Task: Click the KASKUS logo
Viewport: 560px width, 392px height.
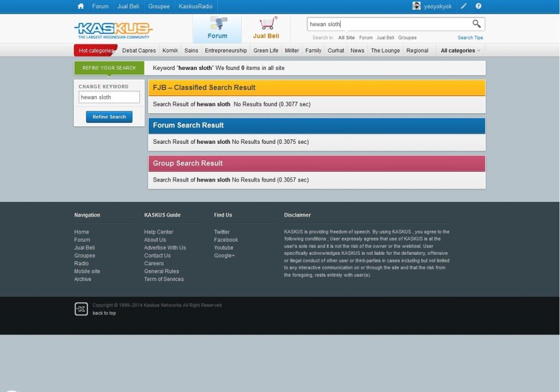Action: pyautogui.click(x=113, y=29)
